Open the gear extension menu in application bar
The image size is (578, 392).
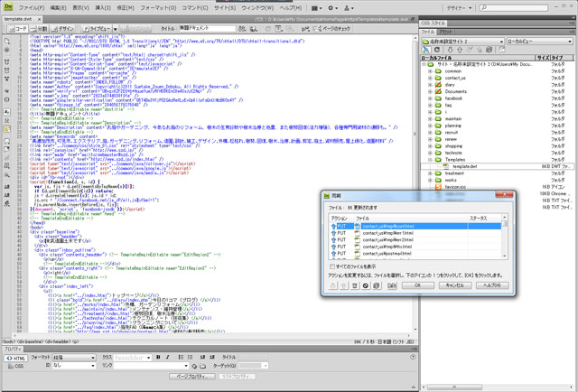pos(332,8)
